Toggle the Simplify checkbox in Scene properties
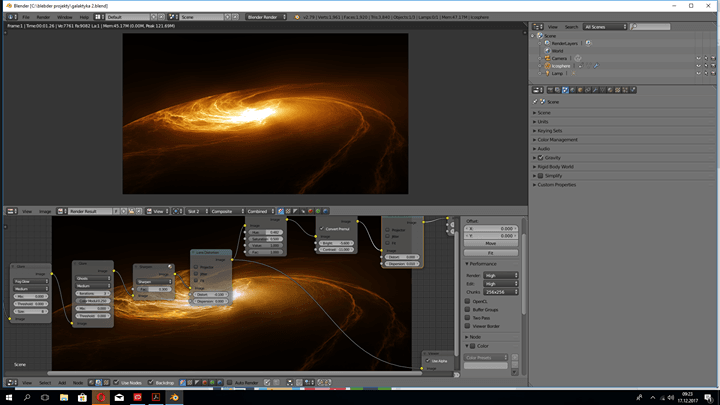720x405 pixels. tap(541, 175)
